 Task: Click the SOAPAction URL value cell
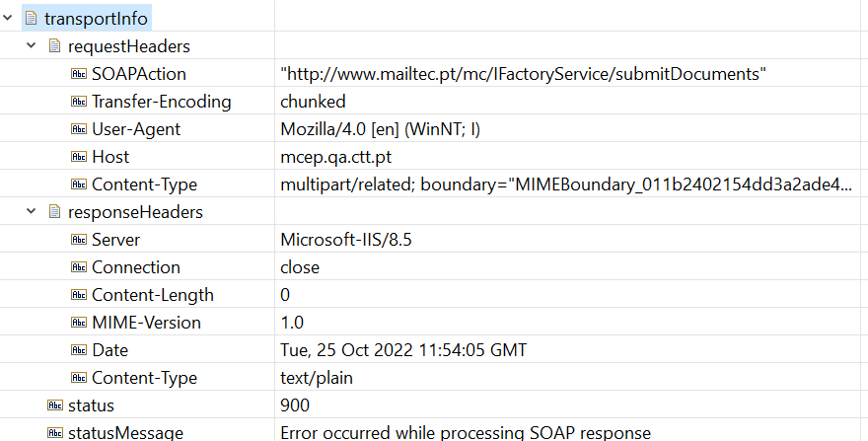click(x=523, y=74)
